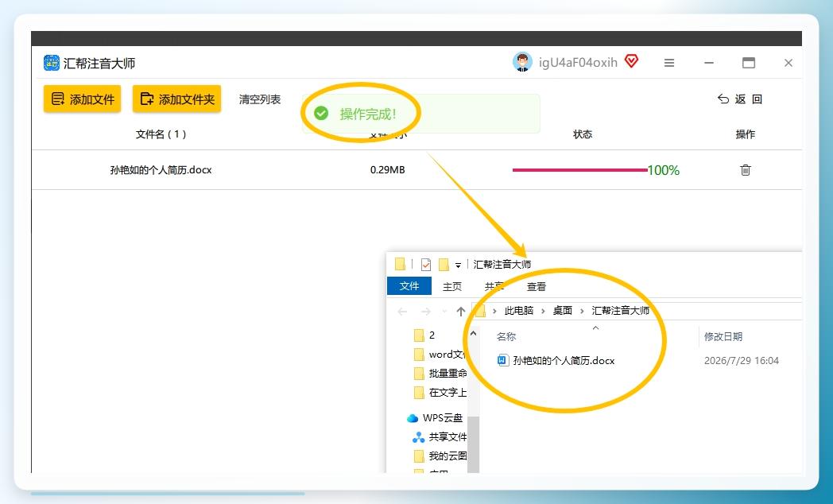
Task: Click the WPS cloud icon in sidebar
Action: pos(413,418)
